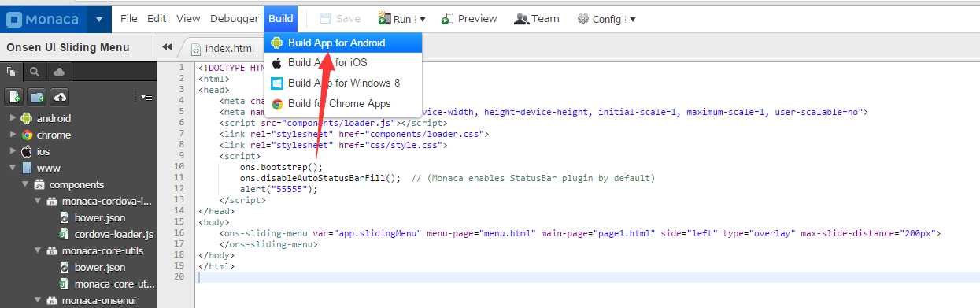
Task: Click the cloud upload icon
Action: click(59, 96)
